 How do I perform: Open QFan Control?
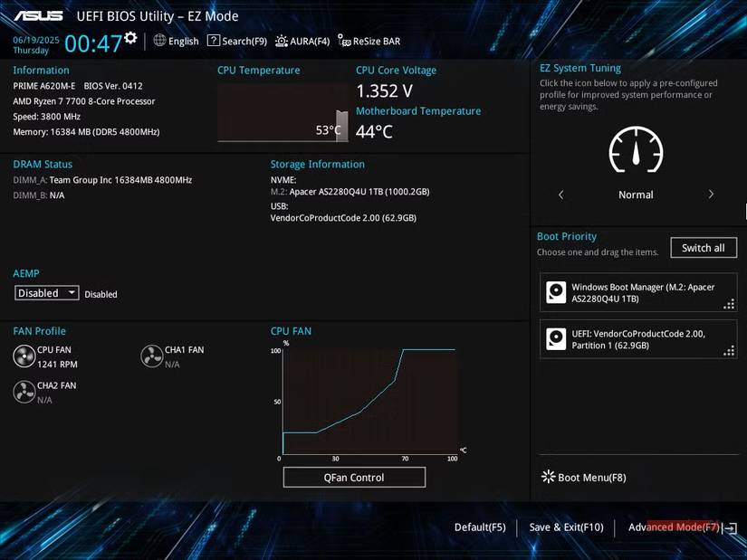[x=354, y=477]
